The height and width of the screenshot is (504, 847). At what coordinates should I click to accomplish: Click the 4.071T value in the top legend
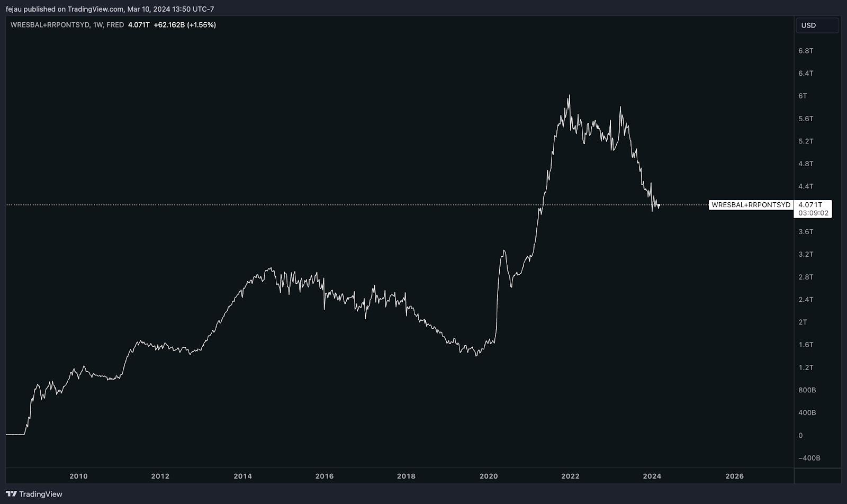(x=139, y=25)
